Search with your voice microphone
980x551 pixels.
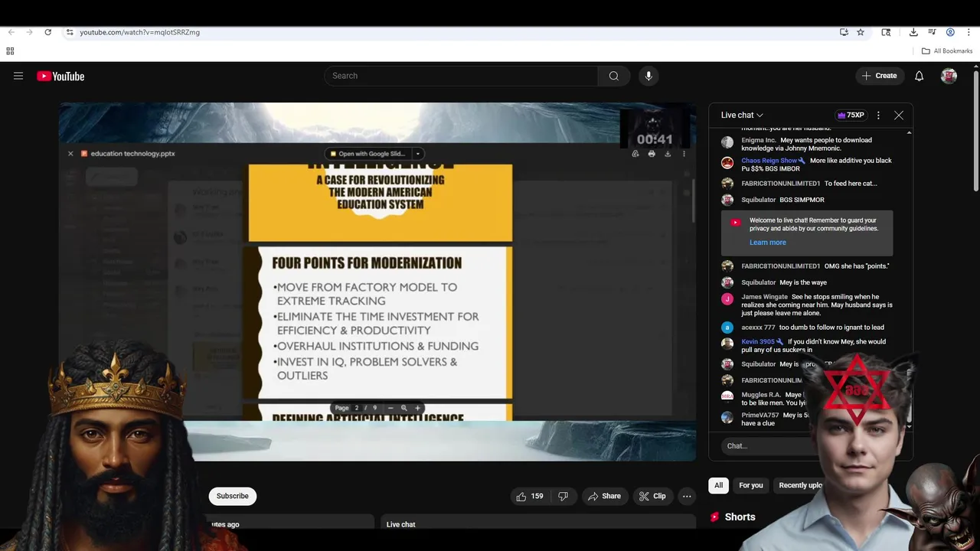pyautogui.click(x=648, y=76)
